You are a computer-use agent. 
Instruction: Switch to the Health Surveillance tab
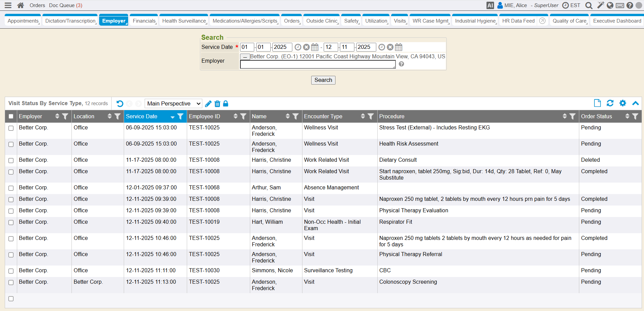pos(184,21)
